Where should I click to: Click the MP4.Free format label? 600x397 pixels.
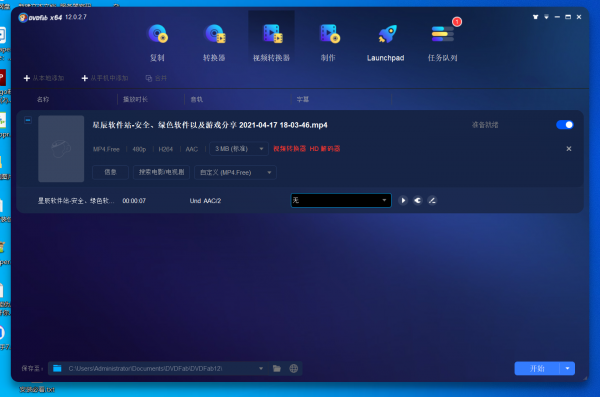point(106,149)
